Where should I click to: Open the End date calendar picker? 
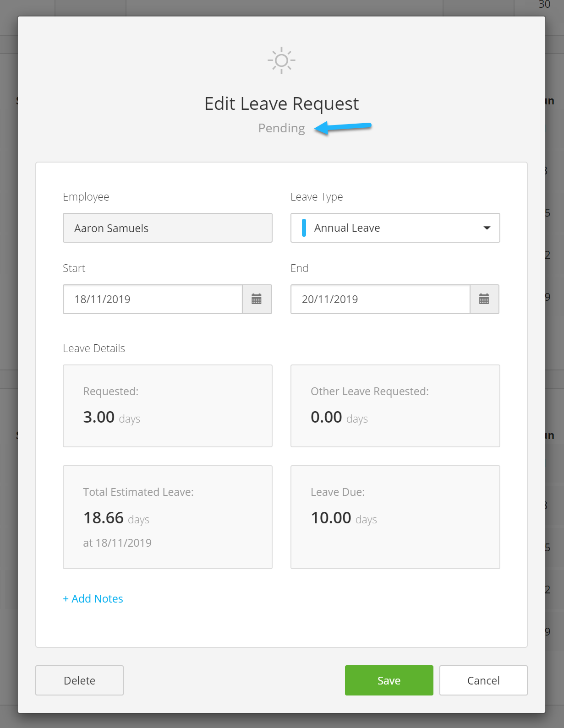point(484,299)
